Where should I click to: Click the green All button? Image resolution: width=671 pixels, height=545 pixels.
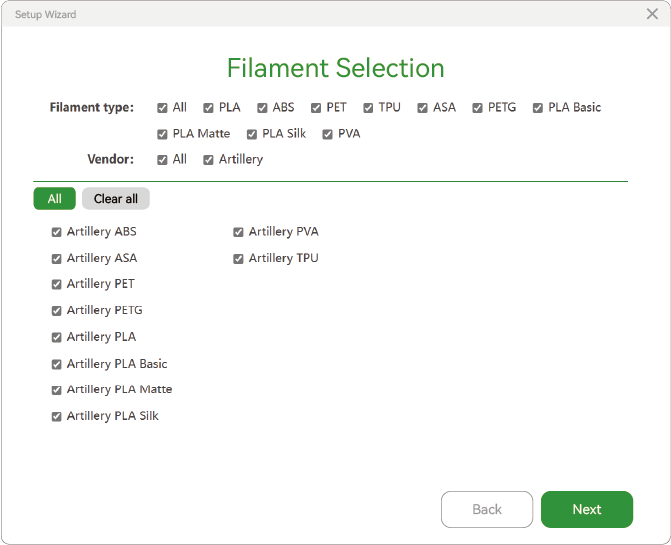(x=55, y=198)
